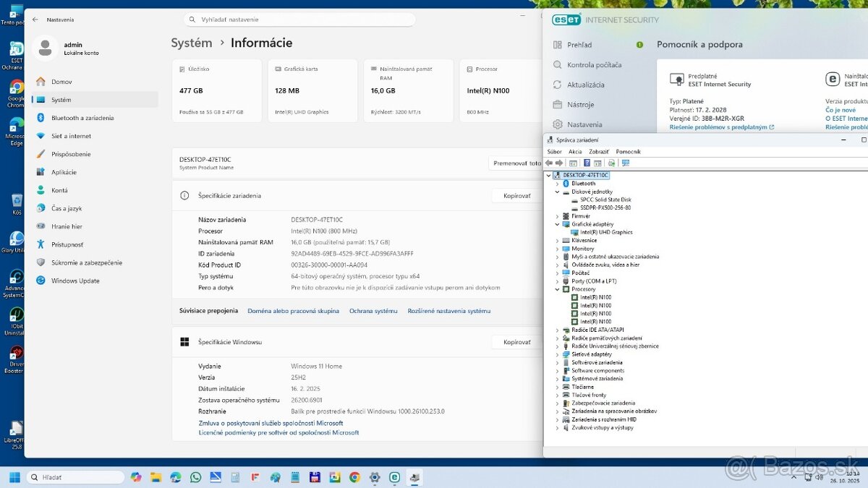
Task: Open Windows Update in Settings sidebar
Action: click(75, 281)
